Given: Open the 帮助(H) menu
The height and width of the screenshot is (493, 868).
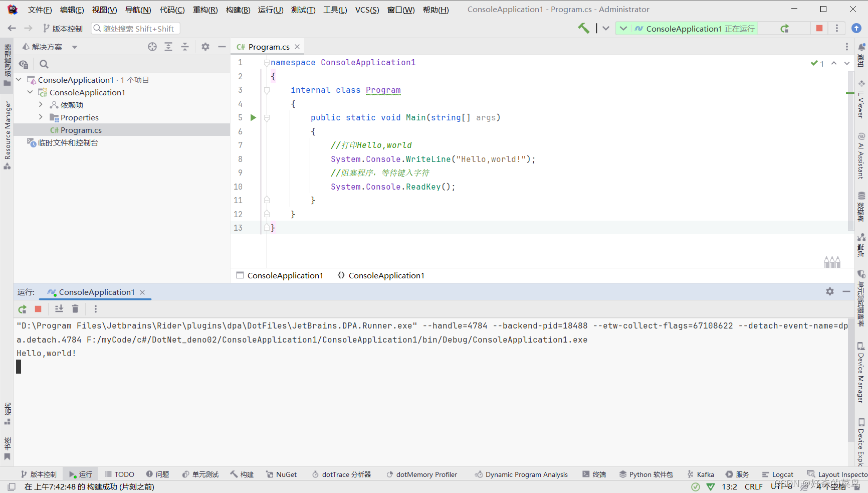Looking at the screenshot, I should coord(436,10).
